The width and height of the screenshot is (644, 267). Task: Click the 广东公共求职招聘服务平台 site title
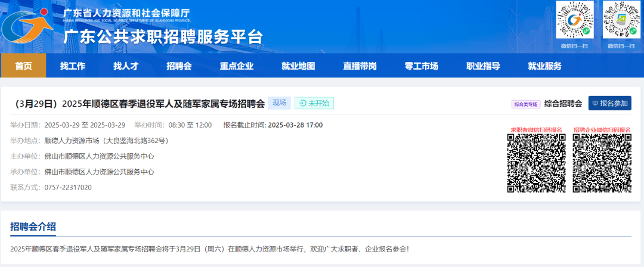click(x=163, y=37)
